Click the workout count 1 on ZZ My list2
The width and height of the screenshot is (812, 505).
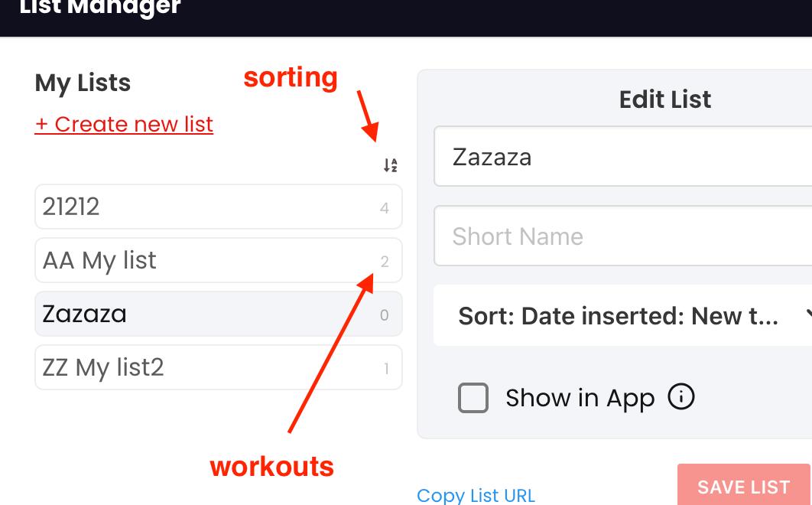coord(386,369)
